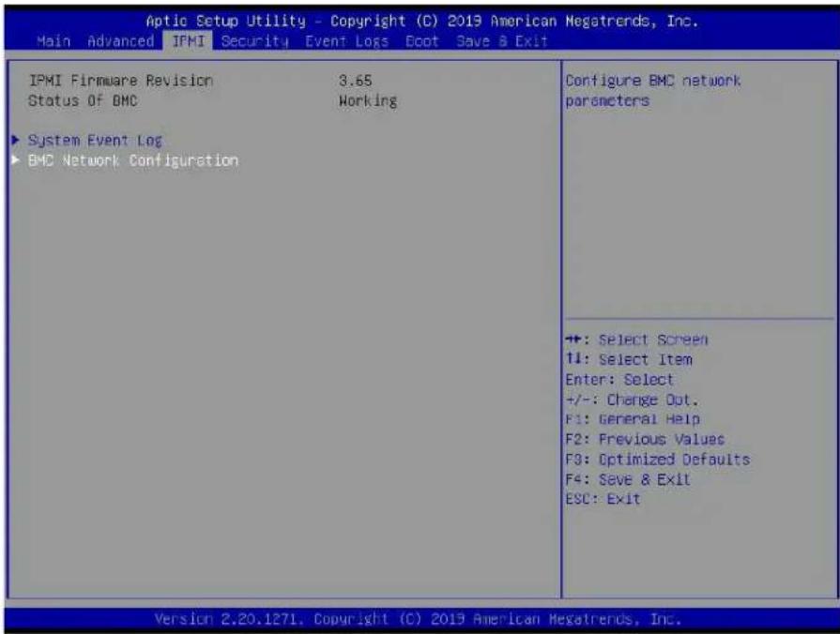Select BMC Network Configuration entry
Viewport: 840px width, 634px height.
[x=133, y=160]
